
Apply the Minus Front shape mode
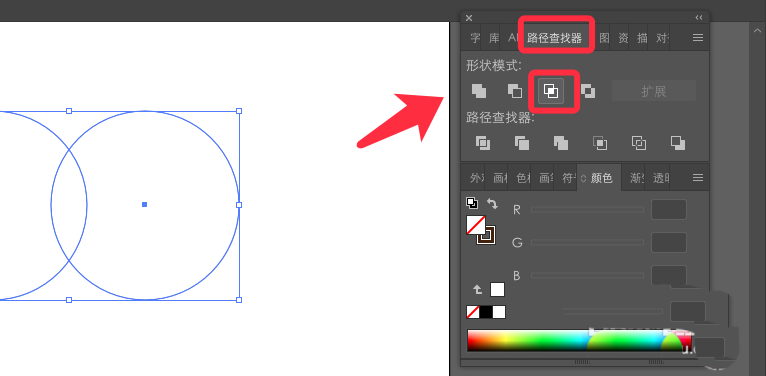coord(514,91)
